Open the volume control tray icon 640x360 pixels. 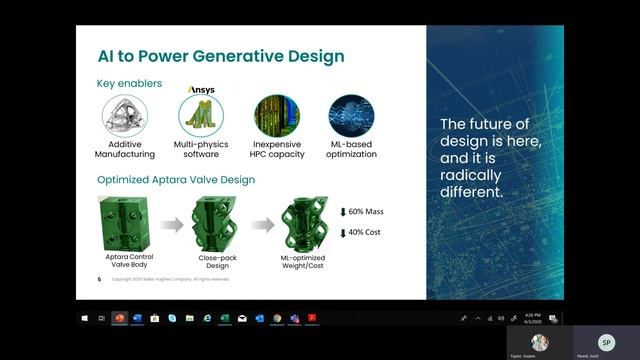pyautogui.click(x=501, y=318)
